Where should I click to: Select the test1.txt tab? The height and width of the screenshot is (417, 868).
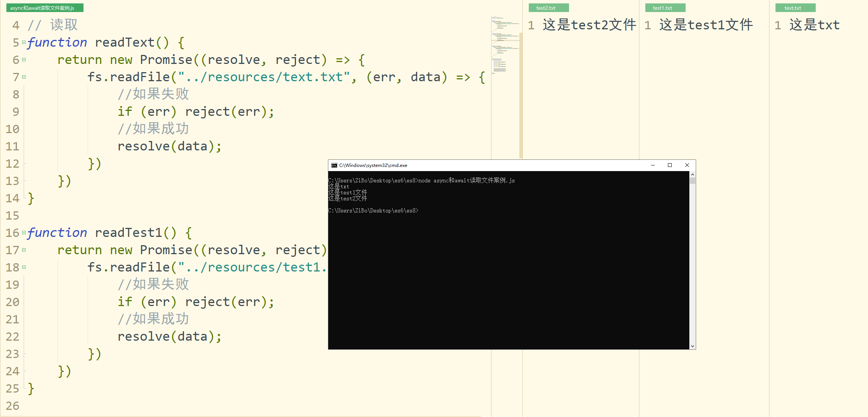click(665, 8)
